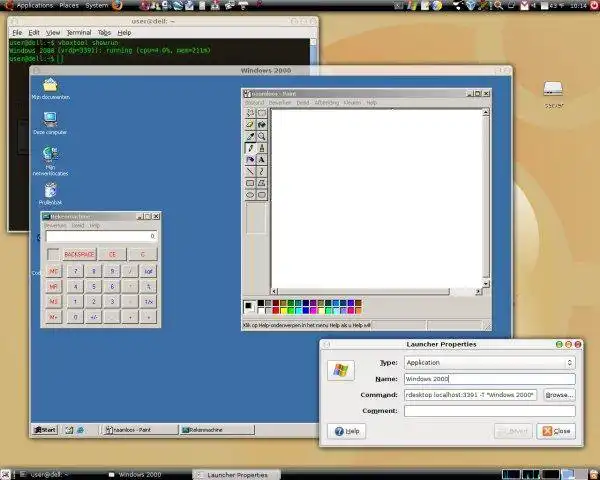Click the Comment field in Launcher Properties

(x=490, y=411)
